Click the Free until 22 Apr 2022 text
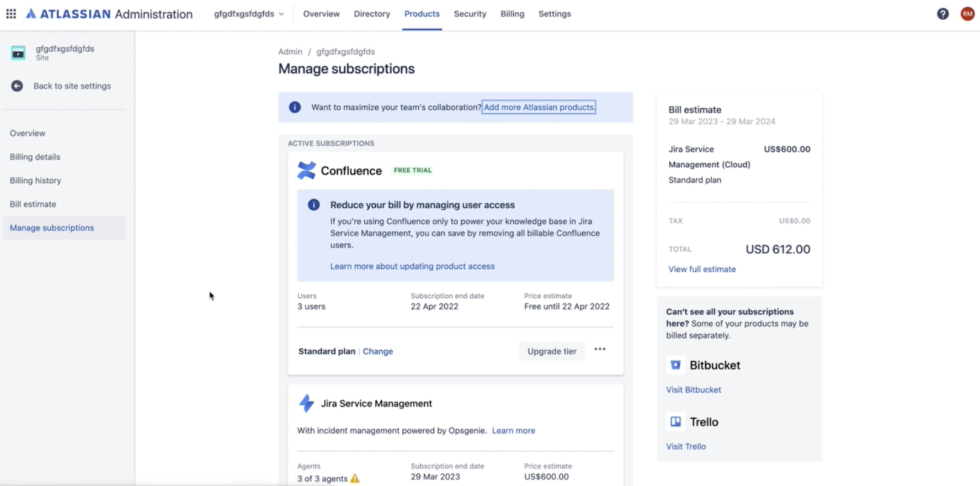Screen dimensions: 980x486 567,307
